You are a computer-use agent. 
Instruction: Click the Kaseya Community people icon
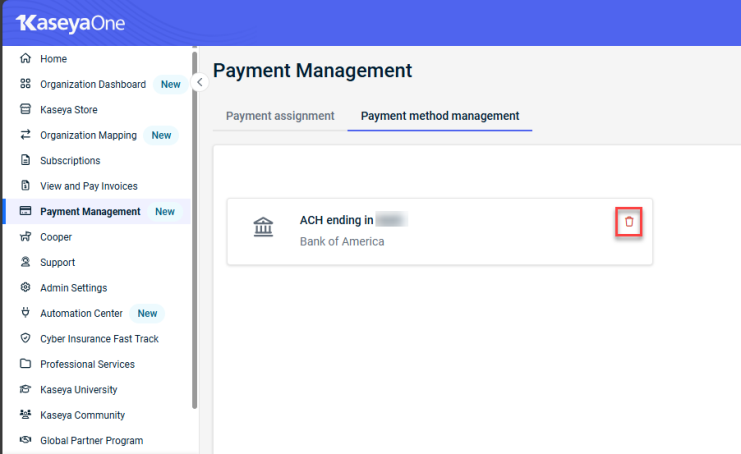click(26, 415)
